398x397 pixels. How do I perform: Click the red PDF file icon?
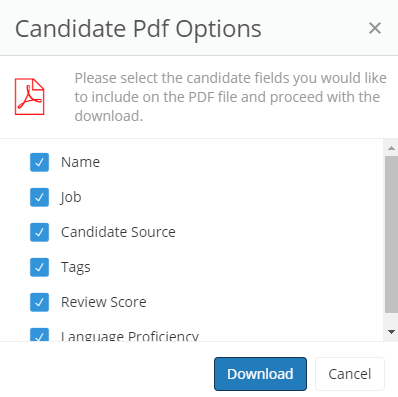tap(29, 97)
